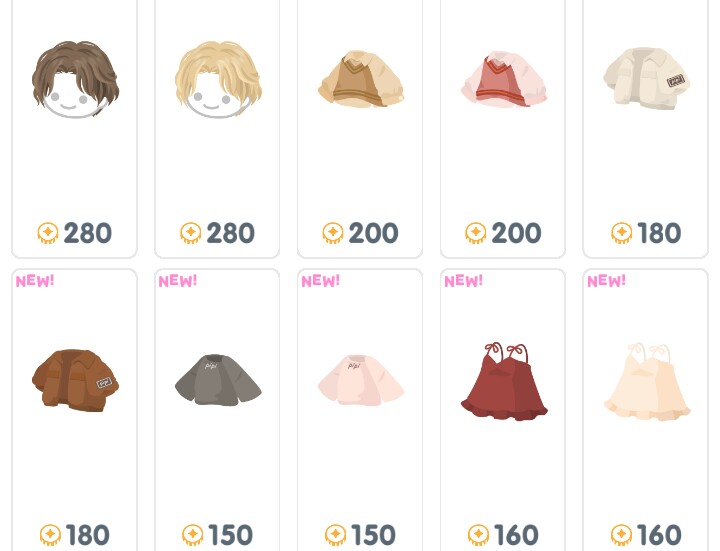Viewport: 720px width, 551px height.
Task: Select the gray pipi sweatshirt
Action: click(218, 380)
